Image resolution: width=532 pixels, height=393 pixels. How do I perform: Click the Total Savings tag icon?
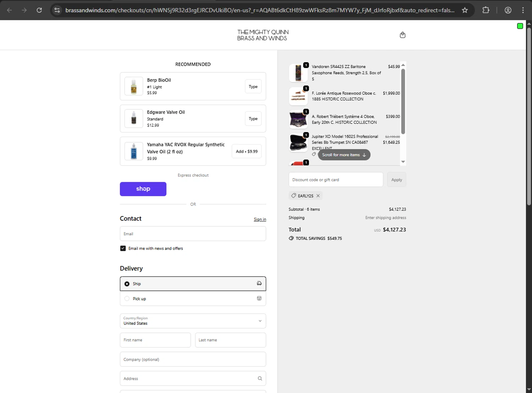291,238
